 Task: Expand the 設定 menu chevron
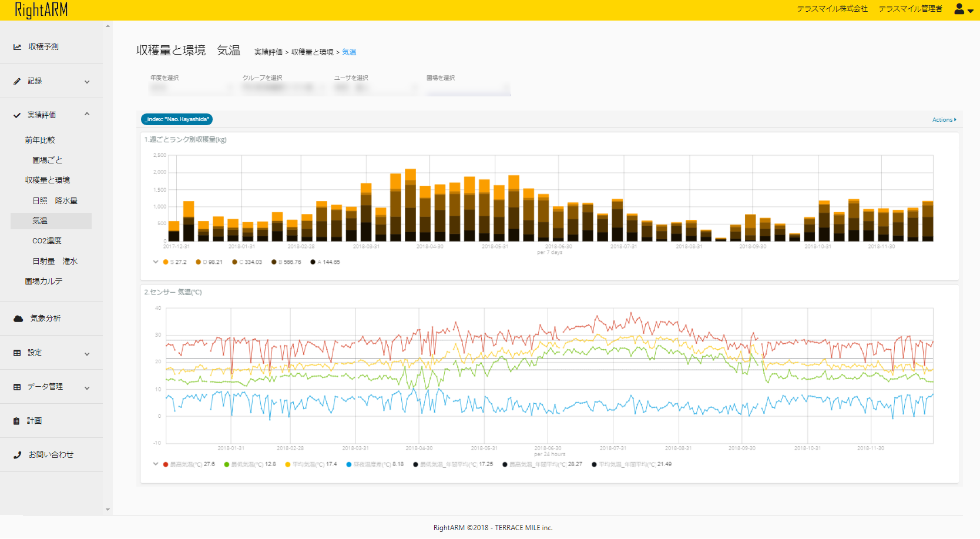coord(87,354)
